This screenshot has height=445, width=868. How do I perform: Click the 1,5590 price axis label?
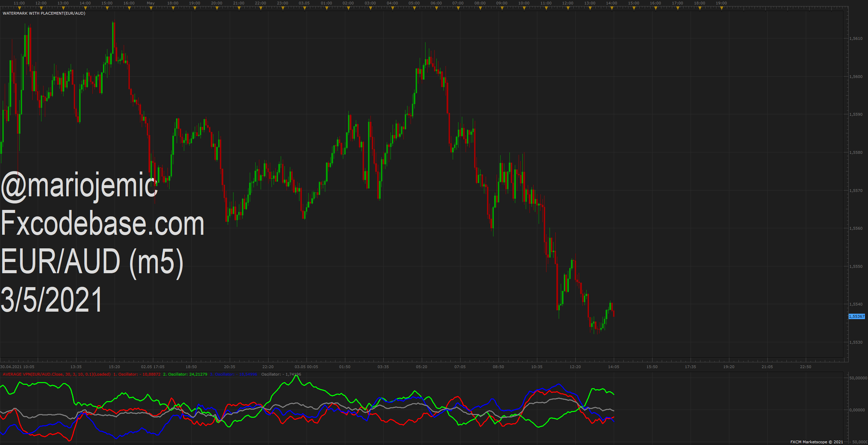click(856, 114)
